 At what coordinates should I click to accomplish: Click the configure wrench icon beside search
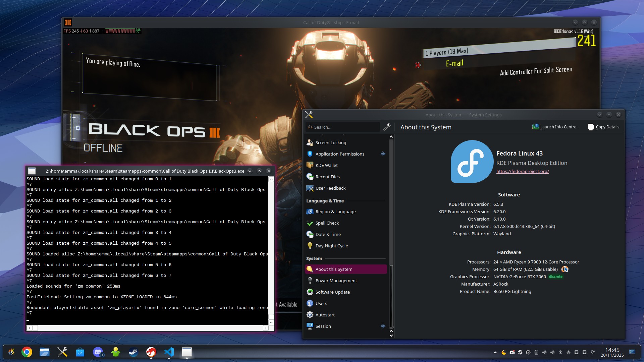click(387, 127)
